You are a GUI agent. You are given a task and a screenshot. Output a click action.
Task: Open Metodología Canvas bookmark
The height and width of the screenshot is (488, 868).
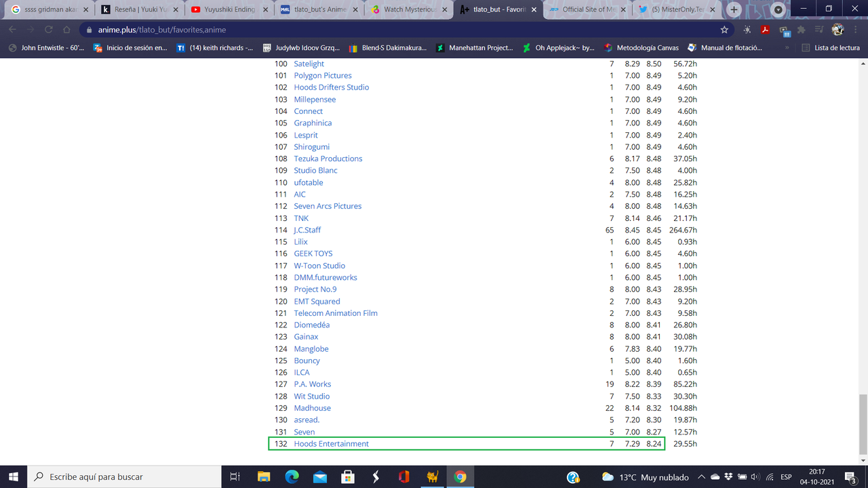tap(642, 48)
